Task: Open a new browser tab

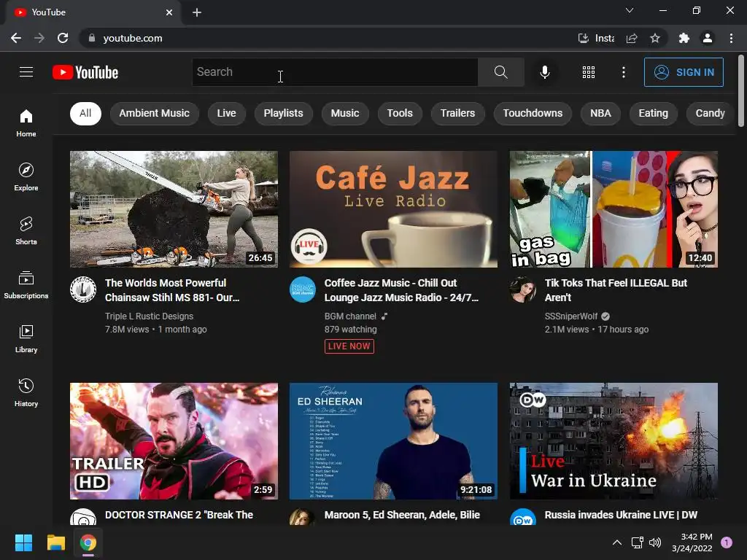Action: pyautogui.click(x=197, y=12)
